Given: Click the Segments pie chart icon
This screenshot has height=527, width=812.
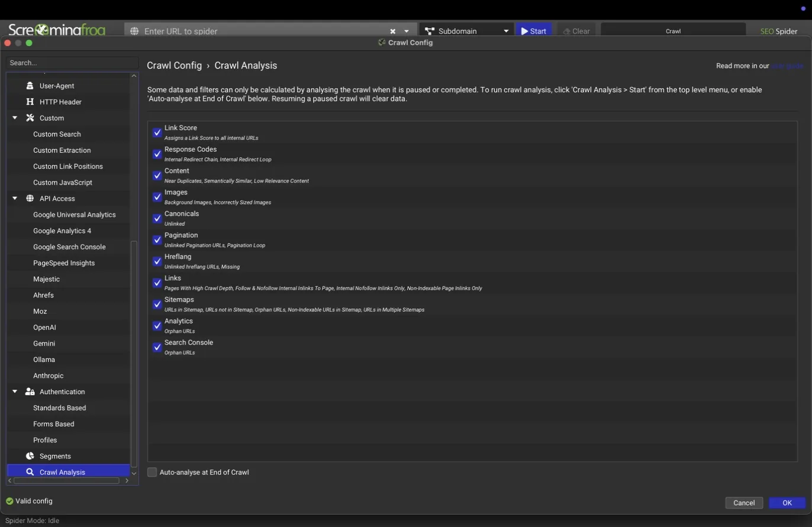Looking at the screenshot, I should click(x=30, y=456).
